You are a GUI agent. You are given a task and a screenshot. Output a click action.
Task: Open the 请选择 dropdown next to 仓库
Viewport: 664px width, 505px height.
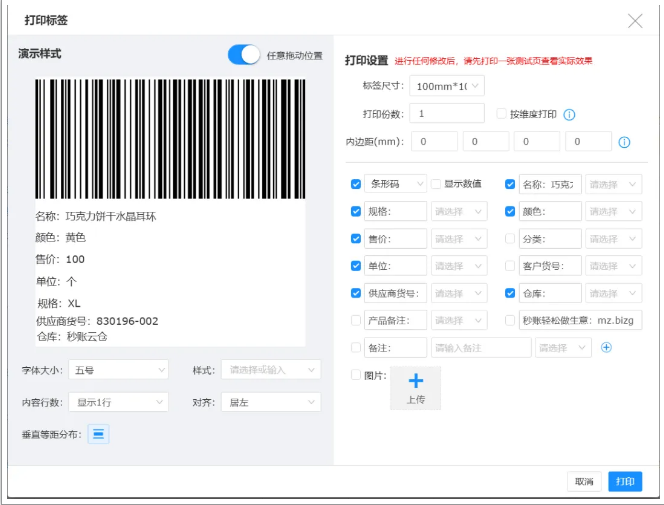coord(613,293)
